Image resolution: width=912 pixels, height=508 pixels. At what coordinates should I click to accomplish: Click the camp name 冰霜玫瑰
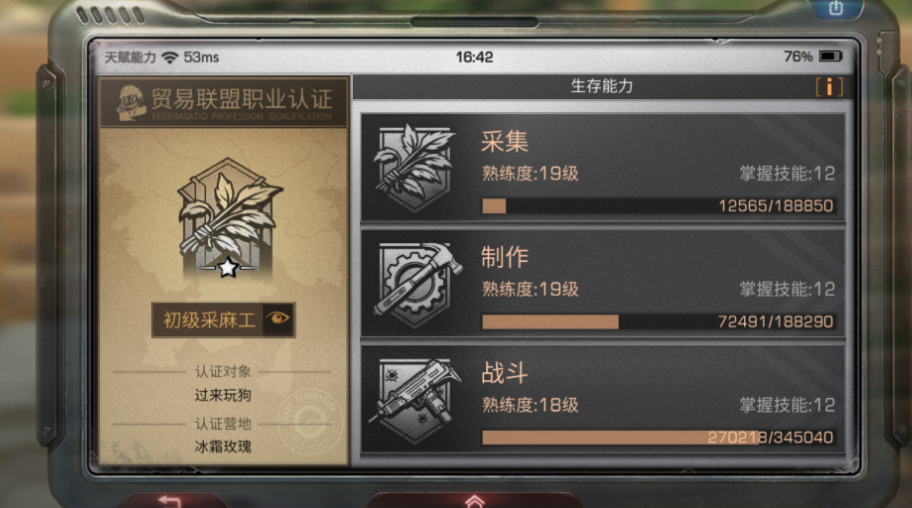click(223, 446)
